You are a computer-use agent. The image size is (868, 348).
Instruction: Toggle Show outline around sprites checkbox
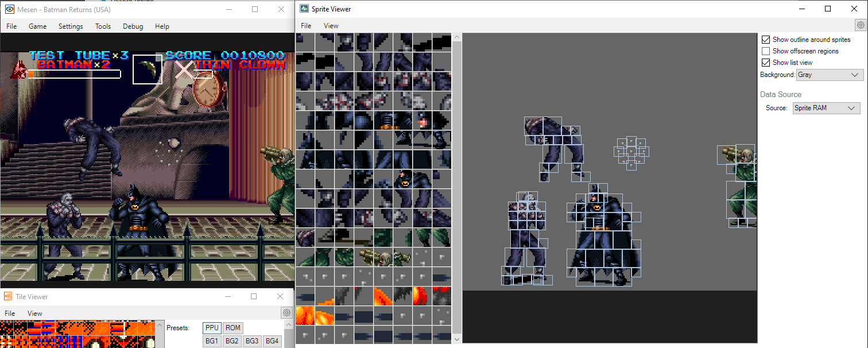(766, 40)
